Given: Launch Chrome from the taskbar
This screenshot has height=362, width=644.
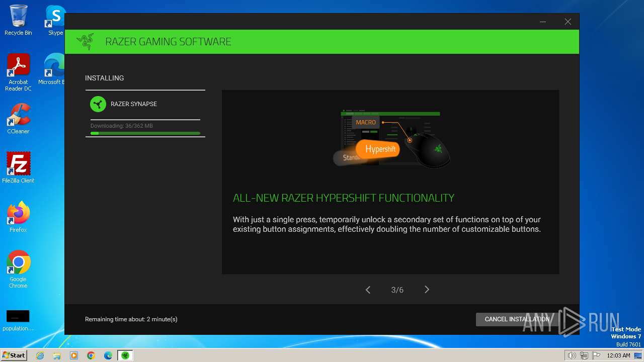Looking at the screenshot, I should click(x=91, y=355).
